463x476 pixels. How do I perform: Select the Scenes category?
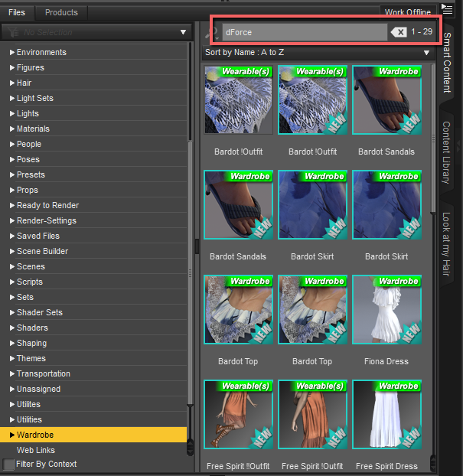[x=31, y=266]
